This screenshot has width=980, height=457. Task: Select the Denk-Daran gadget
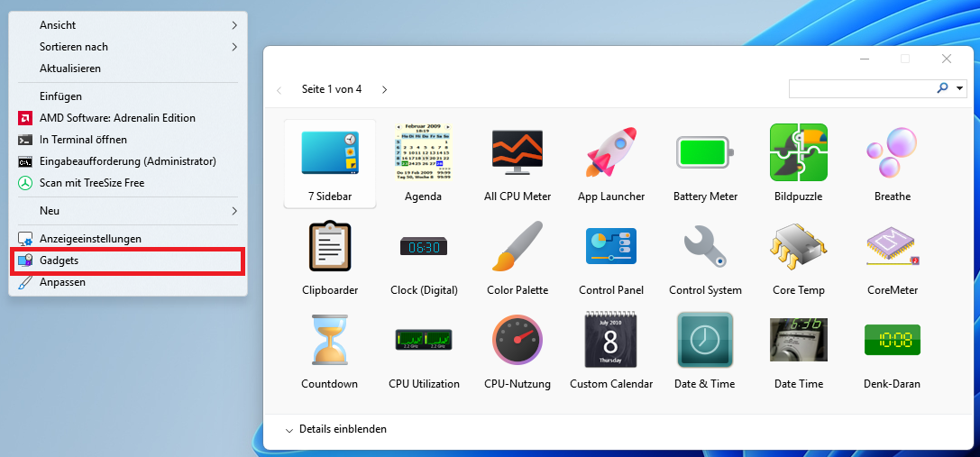[x=893, y=340]
